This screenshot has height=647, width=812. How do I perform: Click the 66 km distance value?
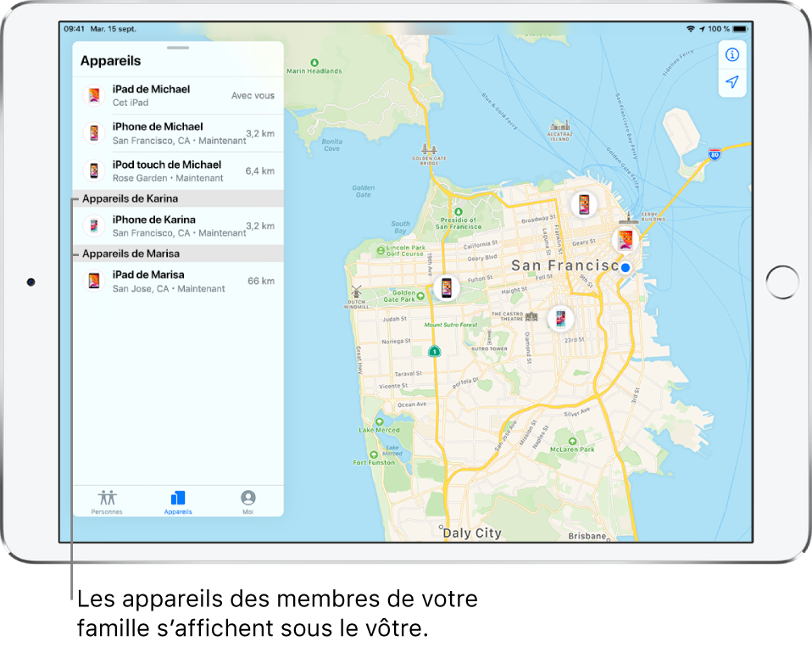[261, 281]
